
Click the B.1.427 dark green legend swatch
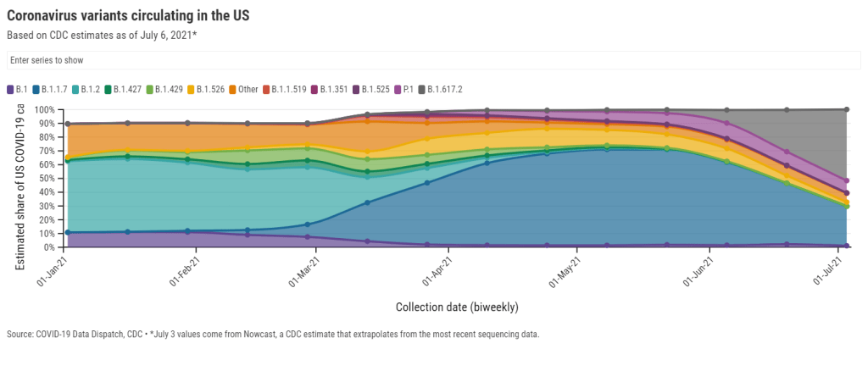tap(120, 89)
